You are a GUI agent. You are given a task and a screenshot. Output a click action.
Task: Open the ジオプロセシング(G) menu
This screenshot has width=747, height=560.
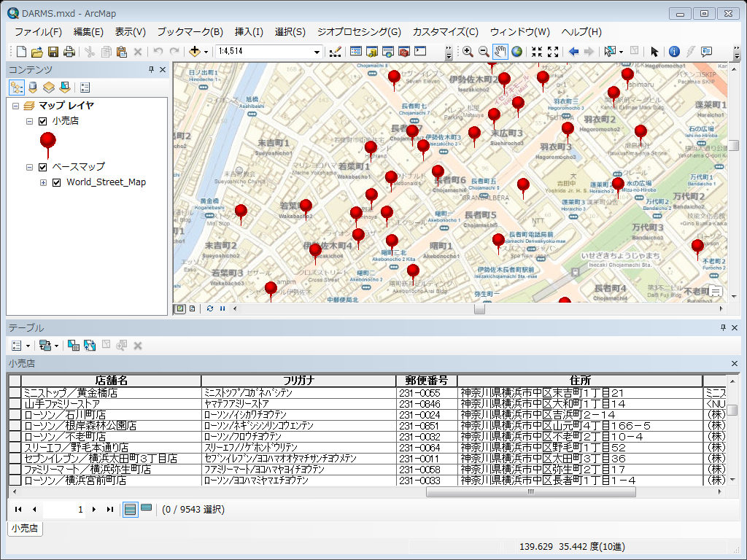click(x=359, y=32)
